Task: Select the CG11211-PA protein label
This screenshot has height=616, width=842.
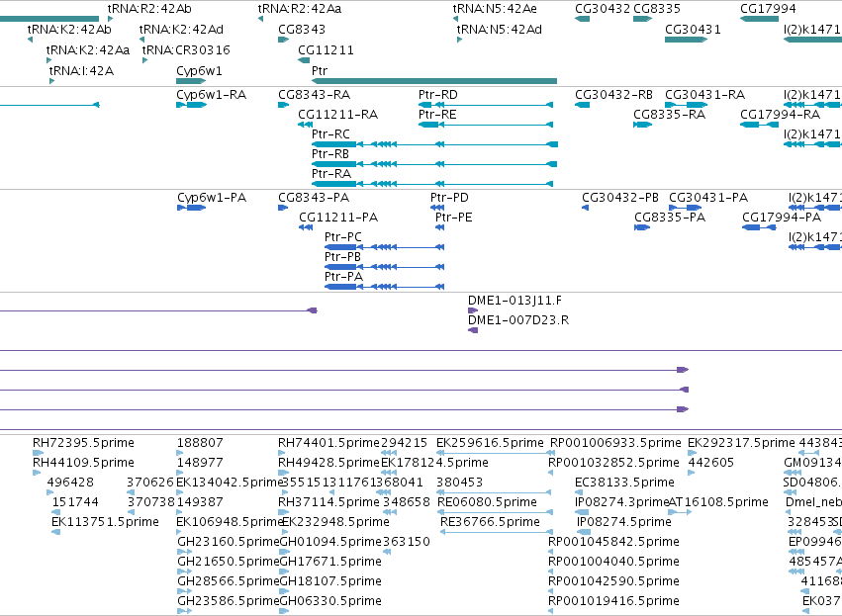Action: 338,218
